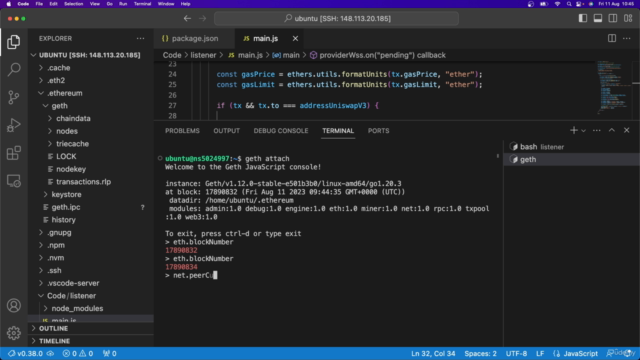Collapse the UBUNTU workspace root folder
Image resolution: width=640 pixels, height=360 pixels.
coord(90,55)
